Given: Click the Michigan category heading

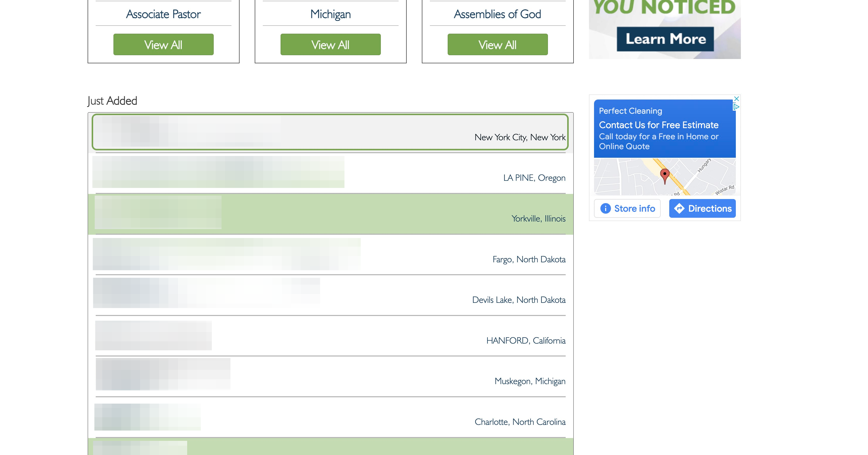Looking at the screenshot, I should pyautogui.click(x=330, y=14).
